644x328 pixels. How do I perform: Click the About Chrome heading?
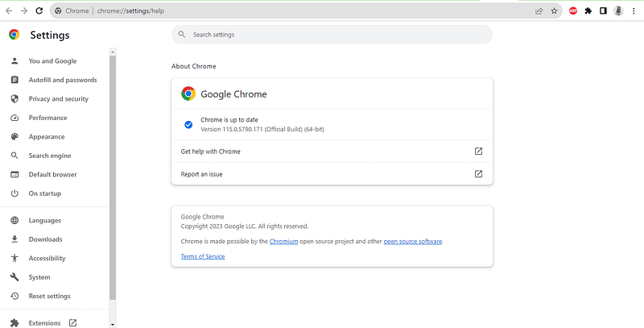193,66
